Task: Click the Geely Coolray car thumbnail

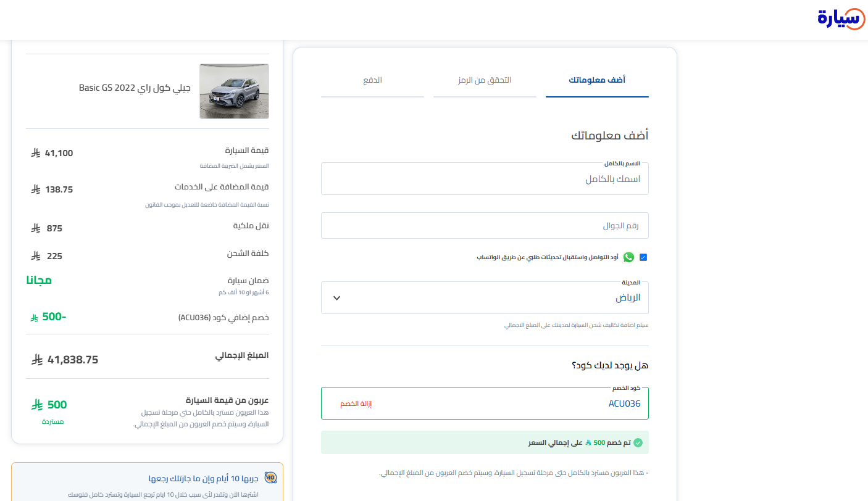Action: tap(233, 91)
